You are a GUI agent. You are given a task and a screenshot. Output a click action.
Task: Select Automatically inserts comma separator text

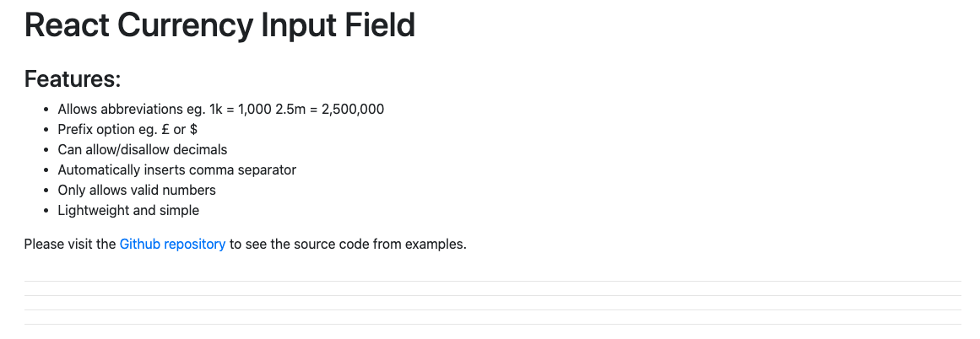[x=177, y=169]
